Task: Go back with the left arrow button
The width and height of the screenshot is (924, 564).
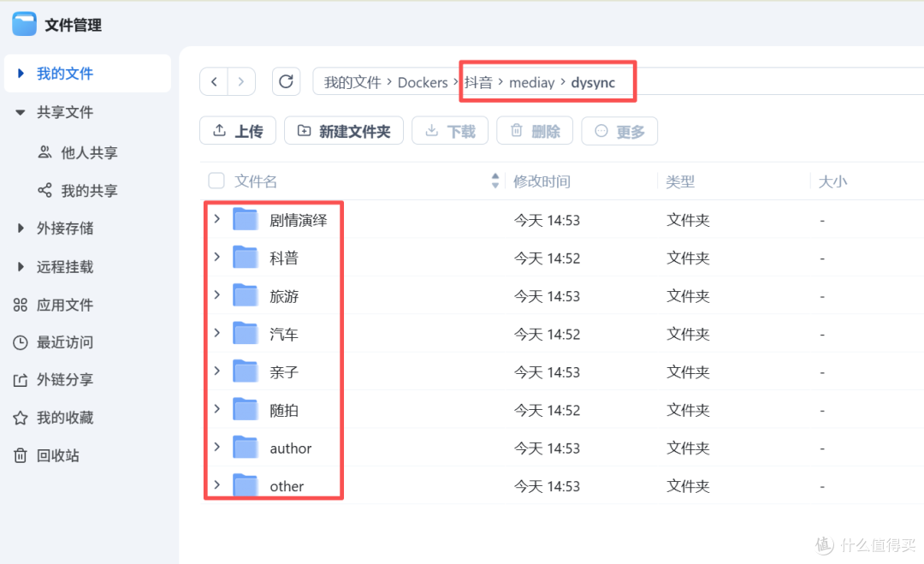Action: pyautogui.click(x=215, y=82)
